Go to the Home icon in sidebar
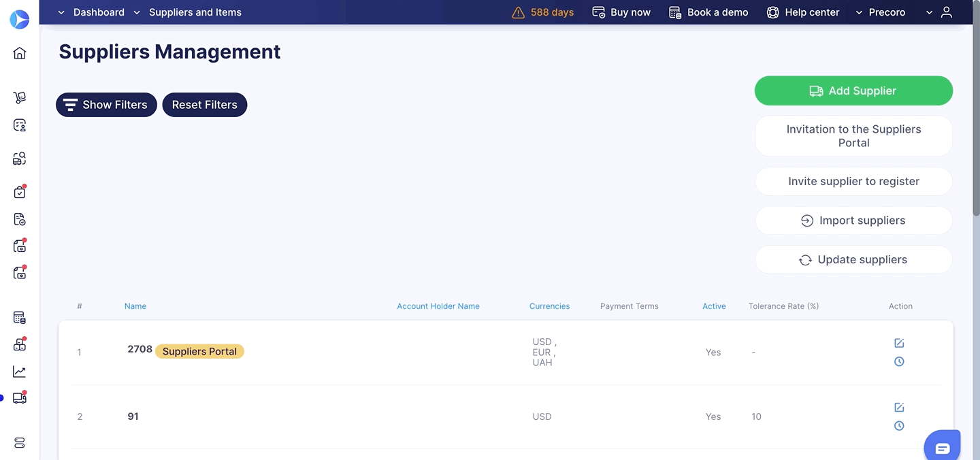 click(20, 53)
